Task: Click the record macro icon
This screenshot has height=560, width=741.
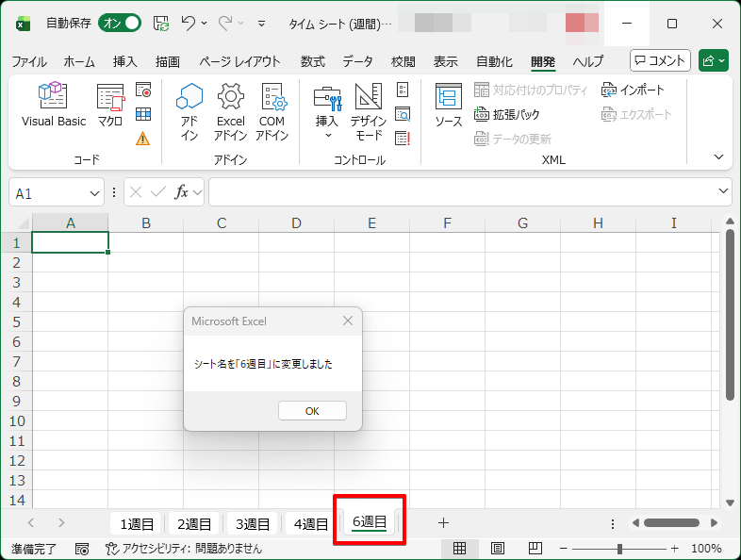Action: [143, 90]
